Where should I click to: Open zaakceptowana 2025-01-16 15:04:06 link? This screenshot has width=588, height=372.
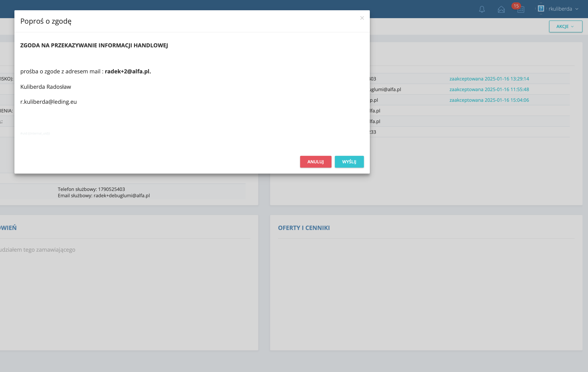pyautogui.click(x=489, y=100)
